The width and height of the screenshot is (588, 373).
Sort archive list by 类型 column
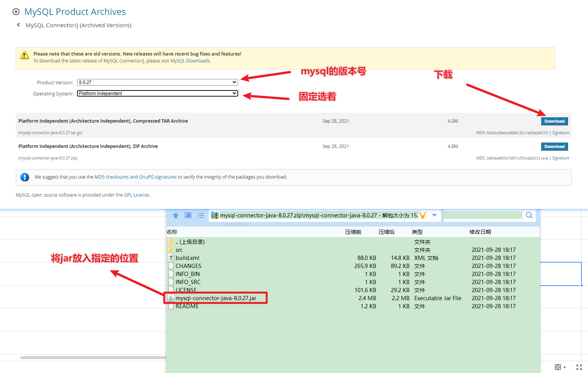click(x=417, y=232)
